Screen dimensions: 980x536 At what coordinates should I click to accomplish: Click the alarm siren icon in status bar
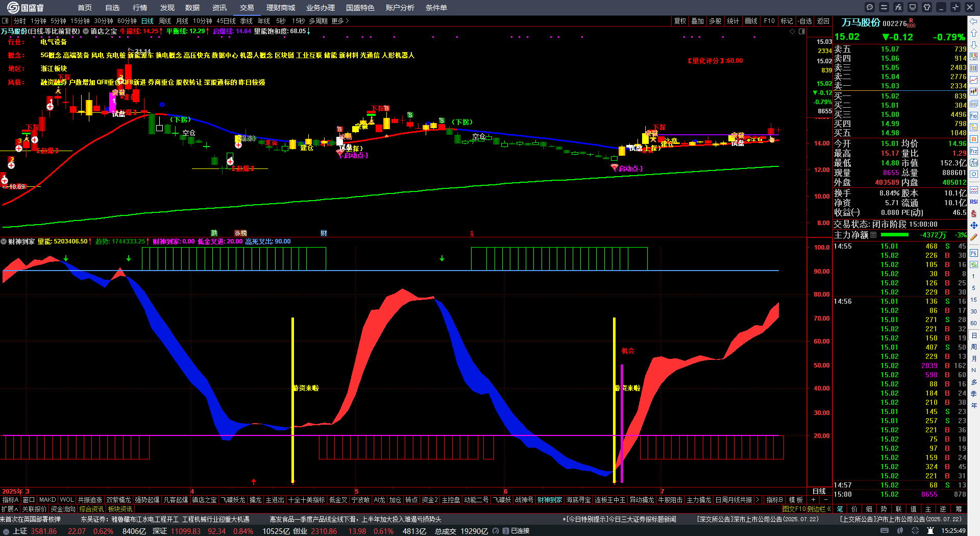point(930,531)
